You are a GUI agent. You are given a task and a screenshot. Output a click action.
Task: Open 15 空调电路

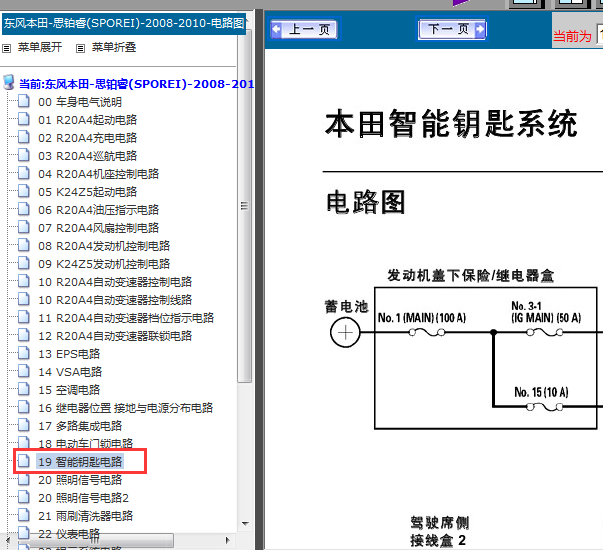point(69,390)
